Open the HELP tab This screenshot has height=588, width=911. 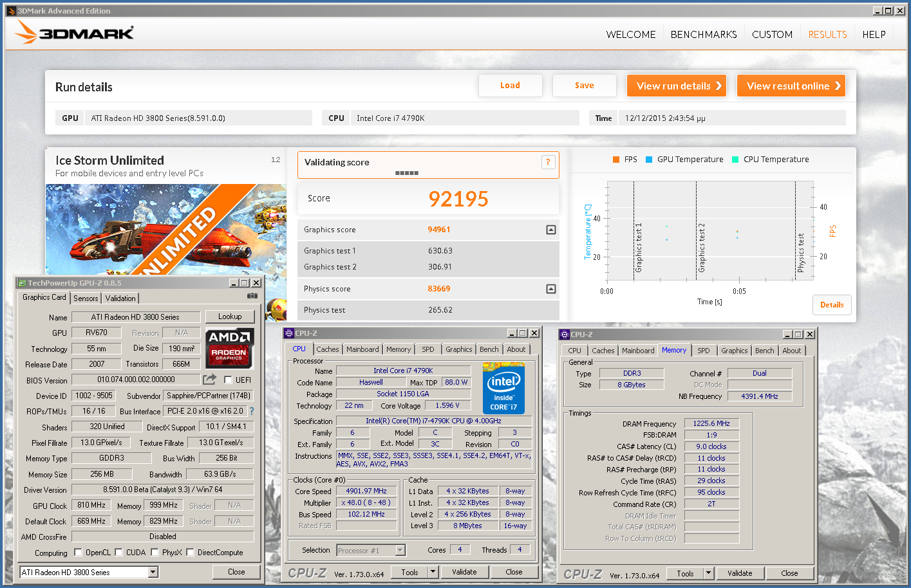point(874,35)
